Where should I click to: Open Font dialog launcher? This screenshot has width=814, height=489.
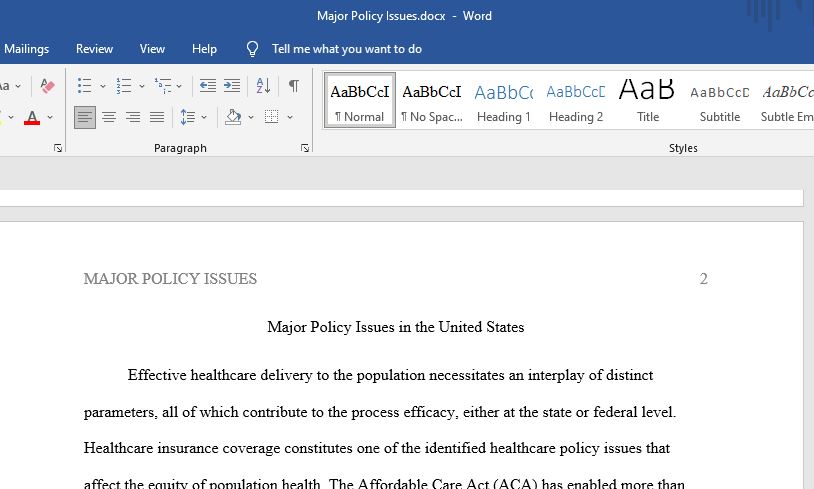tap(58, 148)
